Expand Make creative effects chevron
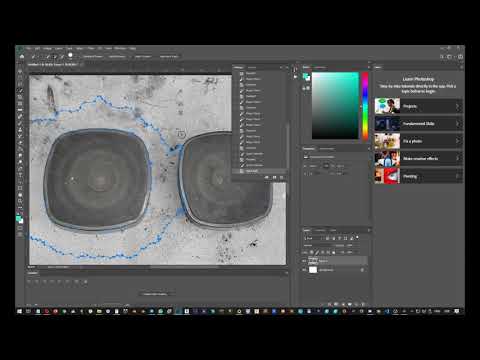This screenshot has height=360, width=480. coord(457,158)
